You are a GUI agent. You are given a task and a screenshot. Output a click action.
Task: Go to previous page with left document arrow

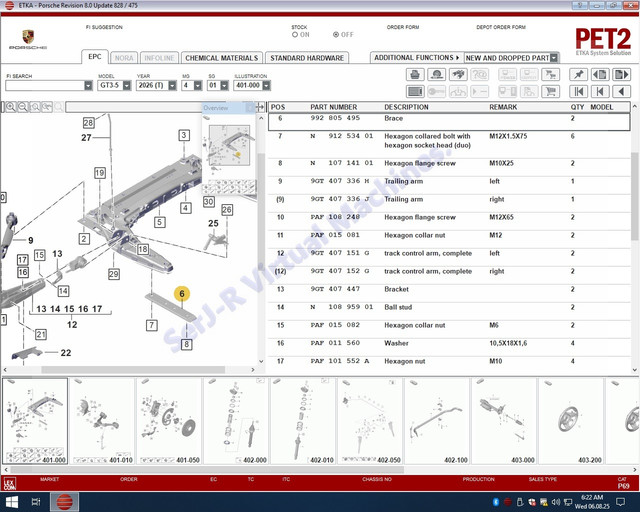pos(600,75)
